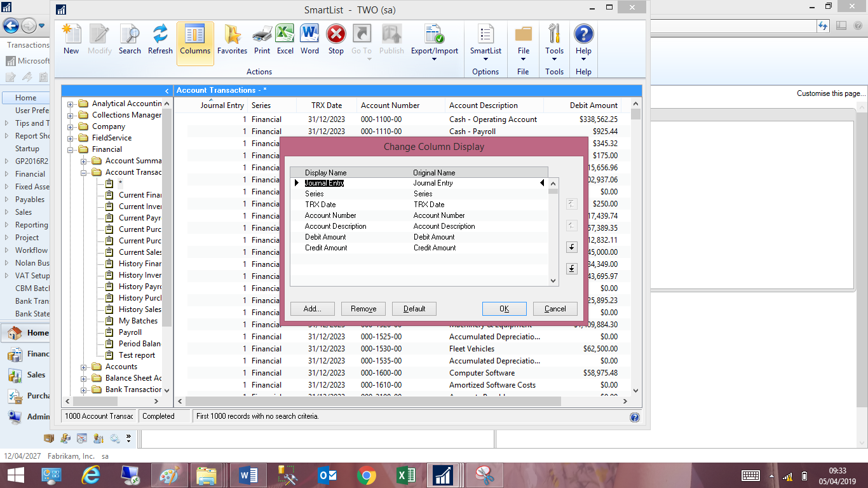The width and height of the screenshot is (868, 488).
Task: Select the TRX Date display name row
Action: [320, 205]
